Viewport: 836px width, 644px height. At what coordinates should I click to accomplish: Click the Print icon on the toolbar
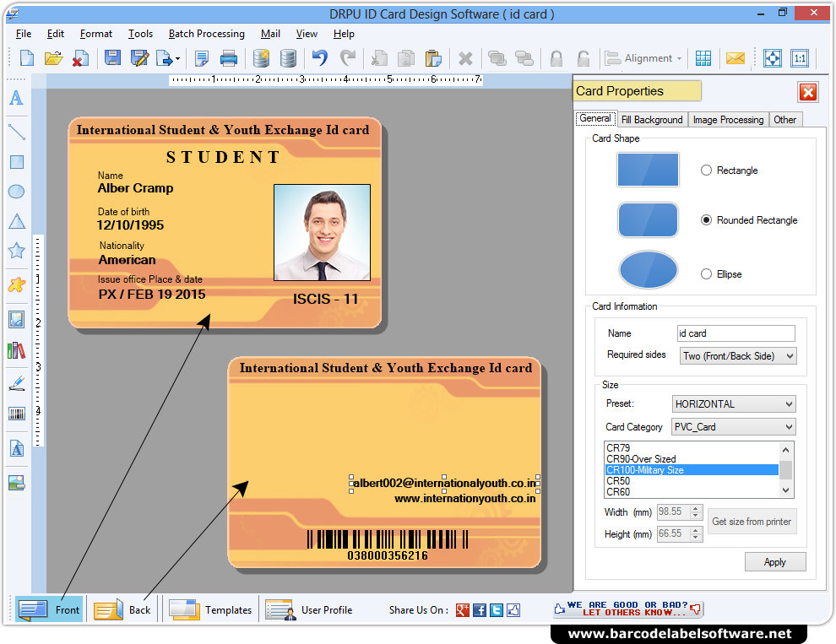point(228,57)
